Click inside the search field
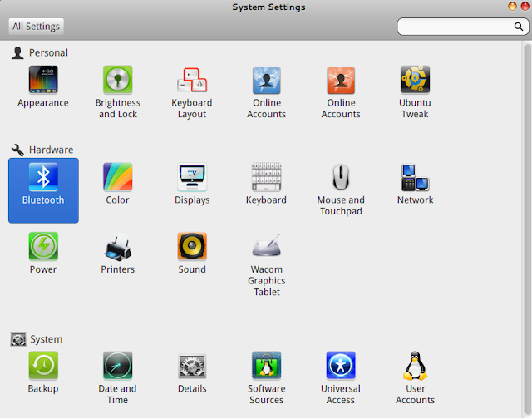 (x=463, y=27)
